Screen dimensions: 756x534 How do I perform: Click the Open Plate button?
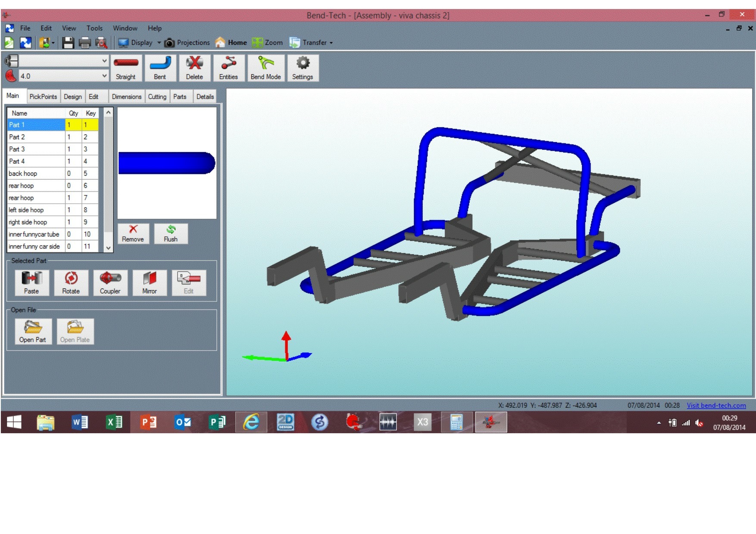click(75, 331)
